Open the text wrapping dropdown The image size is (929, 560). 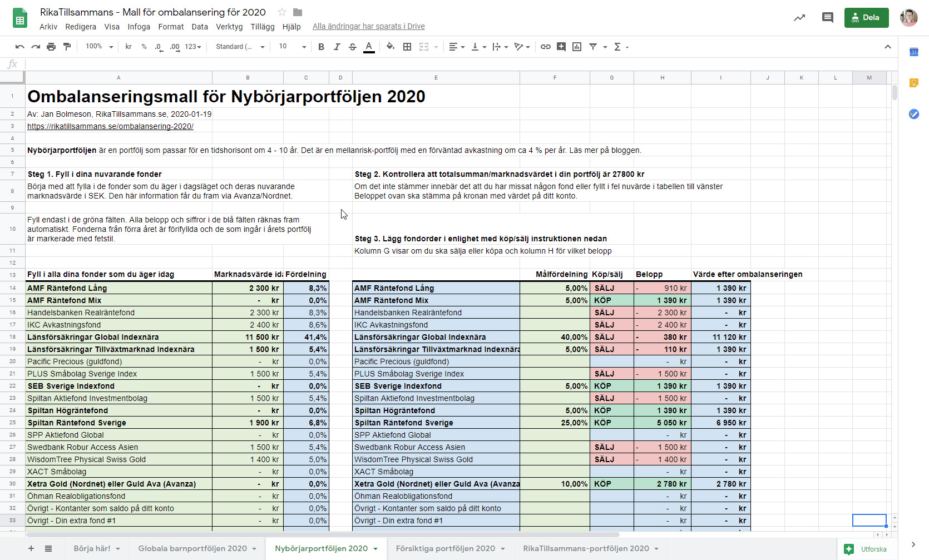[500, 47]
